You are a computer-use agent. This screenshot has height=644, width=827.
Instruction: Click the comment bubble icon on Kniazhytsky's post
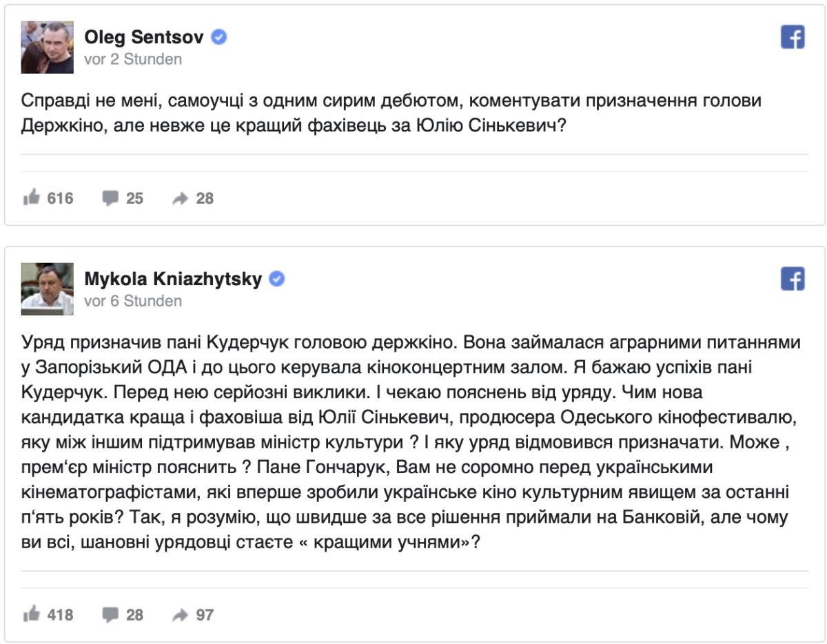110,614
